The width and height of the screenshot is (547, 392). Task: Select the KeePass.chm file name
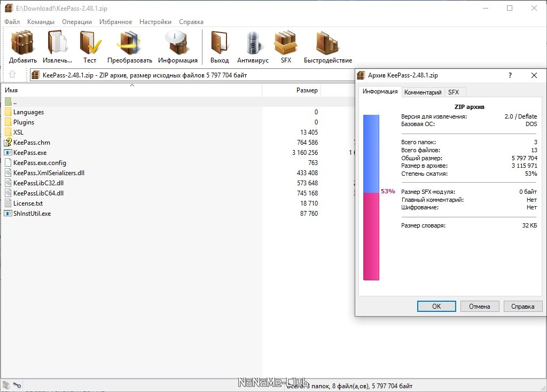(32, 142)
